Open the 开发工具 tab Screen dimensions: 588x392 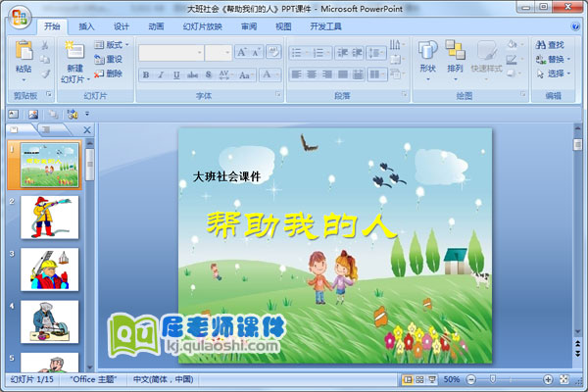325,26
